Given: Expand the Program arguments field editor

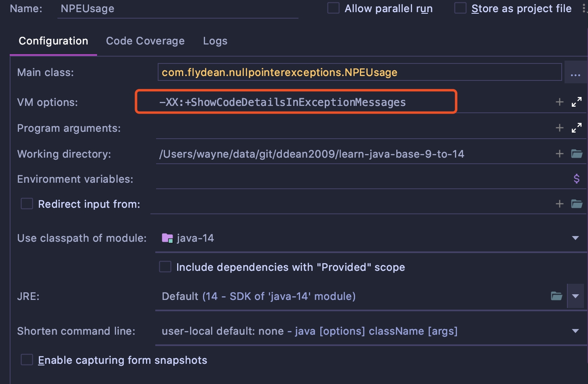Looking at the screenshot, I should point(576,128).
